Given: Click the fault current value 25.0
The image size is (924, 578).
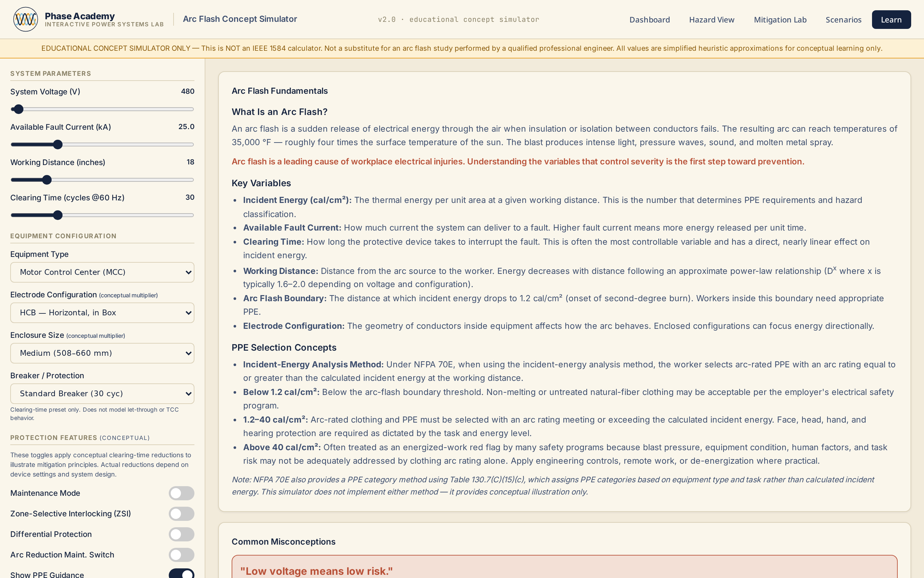Looking at the screenshot, I should coord(186,127).
